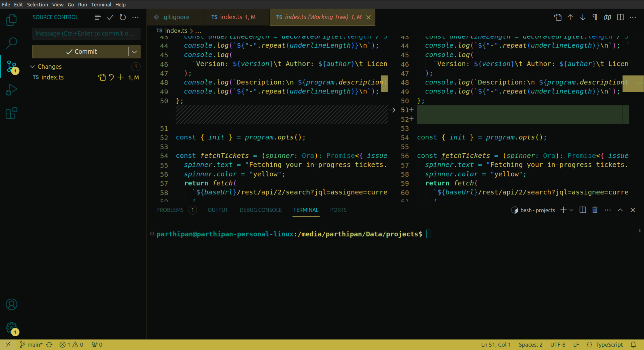Collapse the Changes group
Screen dimensions: 644x350
pos(32,67)
